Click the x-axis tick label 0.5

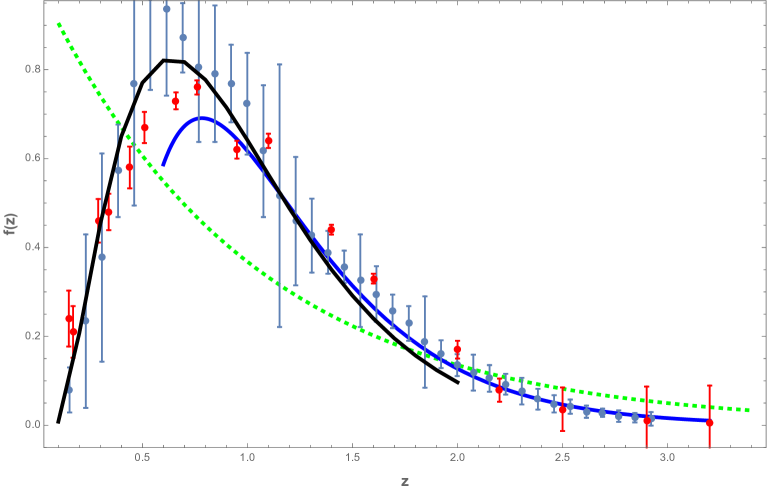pos(142,458)
